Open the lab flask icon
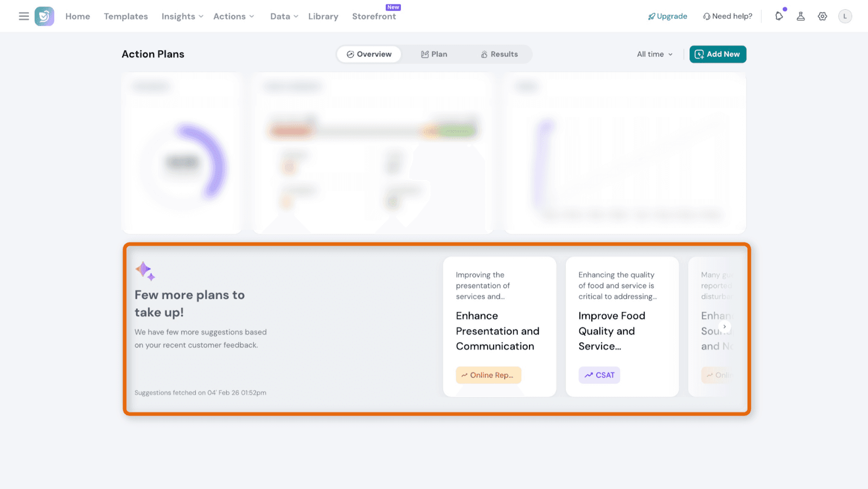Screen dimensions: 868x489 click(x=801, y=16)
